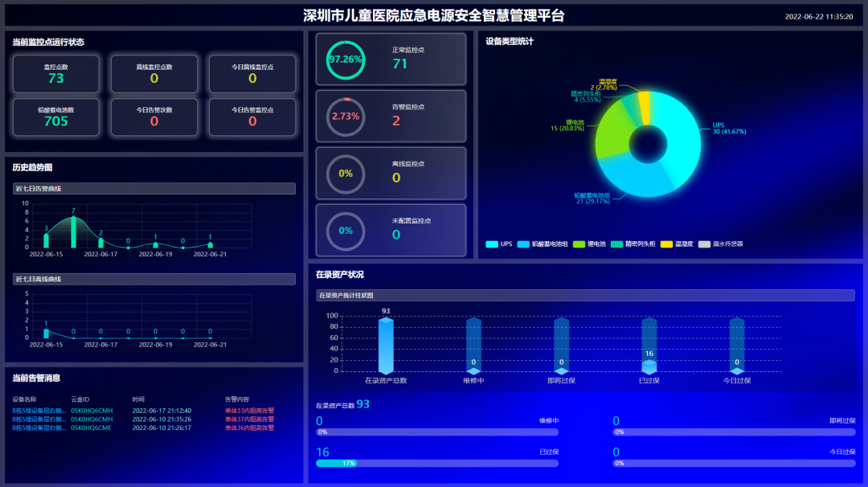Image resolution: width=868 pixels, height=487 pixels.
Task: Toggle the 锂电池 legend swatch
Action: pos(579,244)
